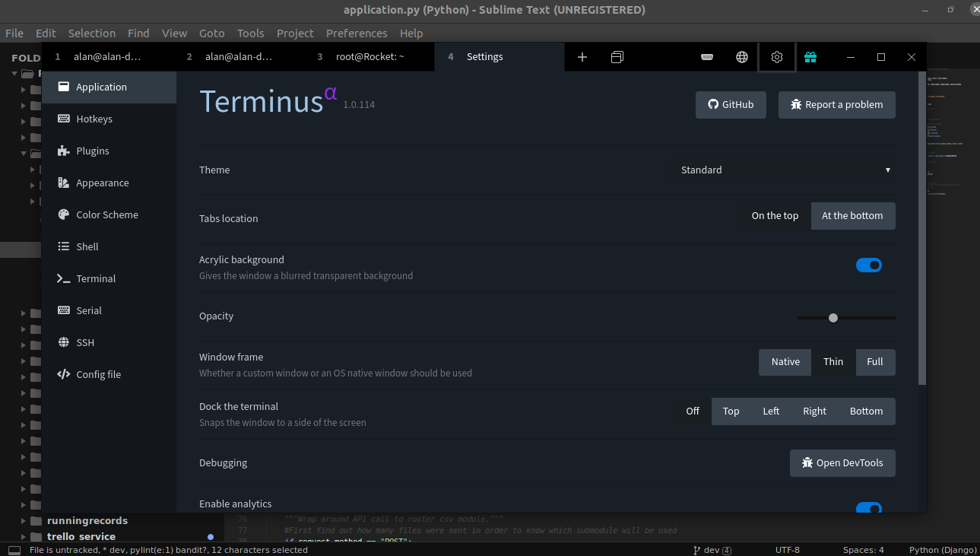The image size is (980, 556).
Task: Click the settings panel vertical scrollbar
Action: tap(921, 228)
